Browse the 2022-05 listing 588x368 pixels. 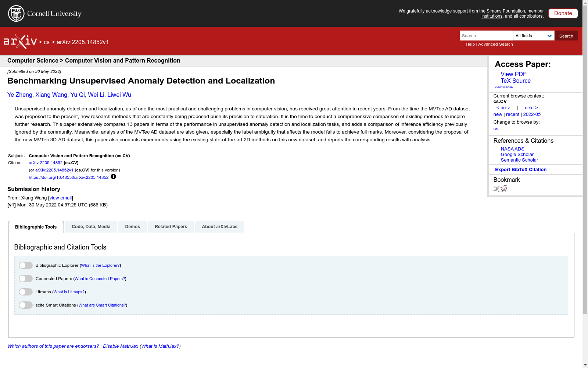pos(532,114)
